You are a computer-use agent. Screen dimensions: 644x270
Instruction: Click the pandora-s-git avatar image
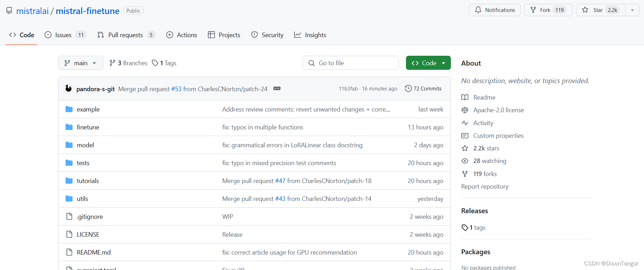point(68,89)
